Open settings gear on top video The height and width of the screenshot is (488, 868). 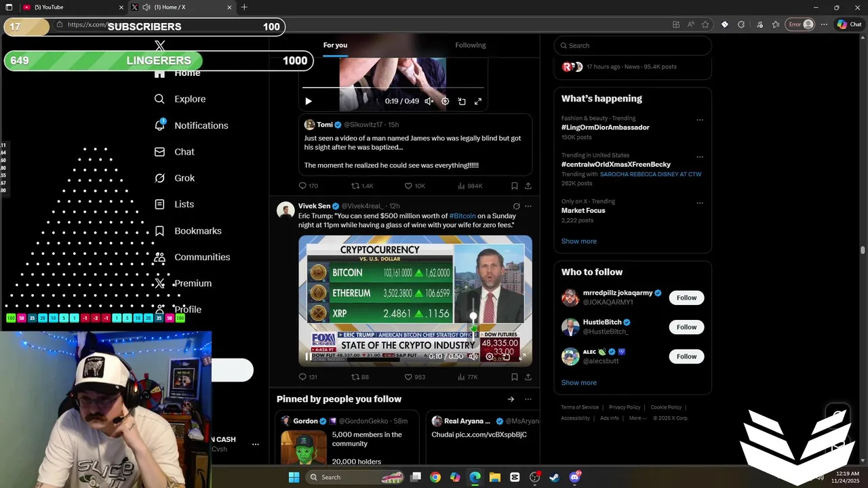tap(446, 101)
